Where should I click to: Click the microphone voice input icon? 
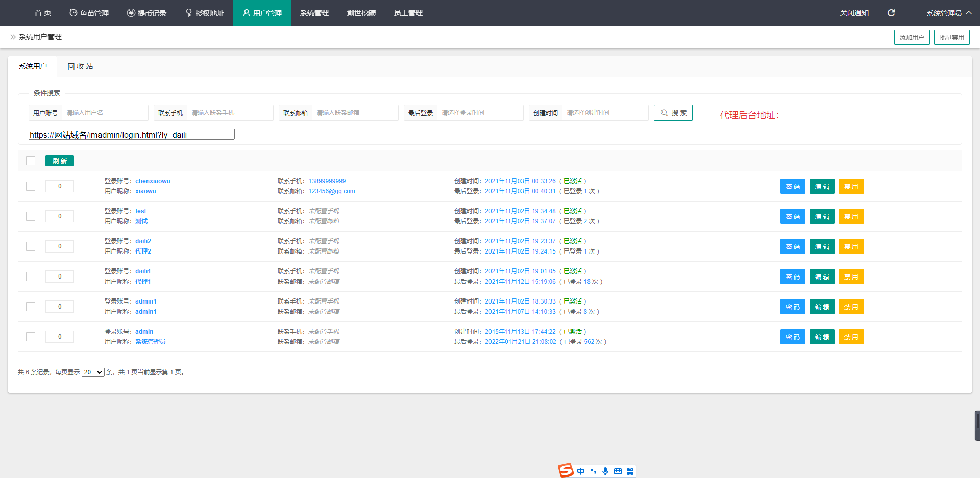pyautogui.click(x=605, y=471)
